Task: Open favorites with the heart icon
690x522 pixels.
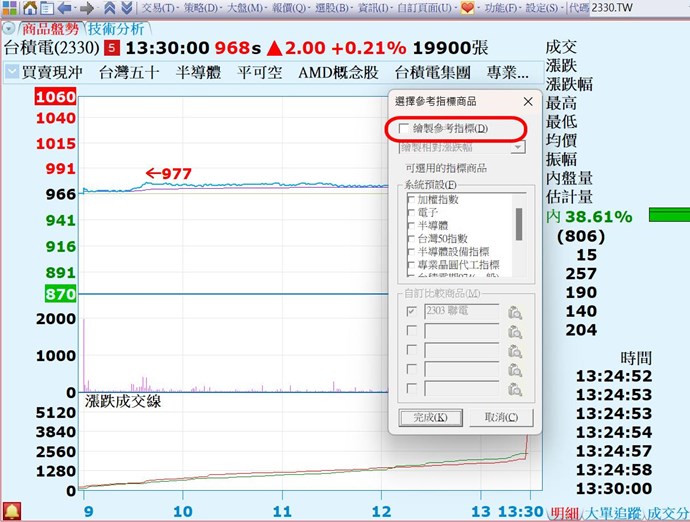Action: pyautogui.click(x=467, y=8)
